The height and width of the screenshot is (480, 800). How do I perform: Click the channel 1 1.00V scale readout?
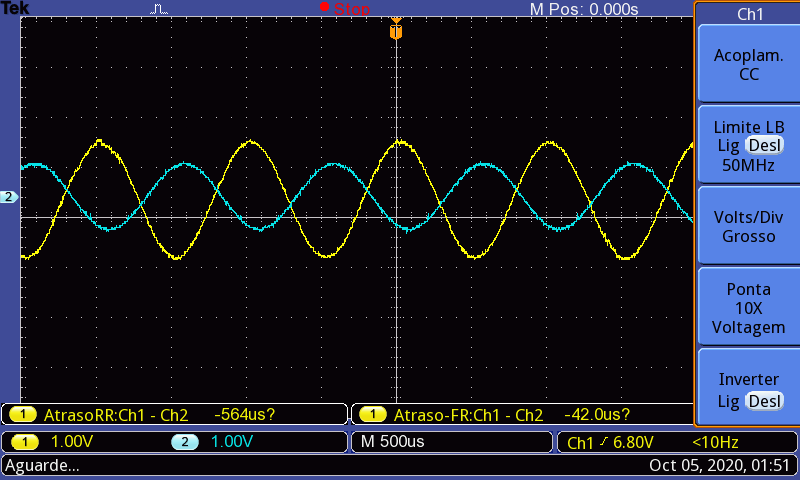[x=72, y=442]
